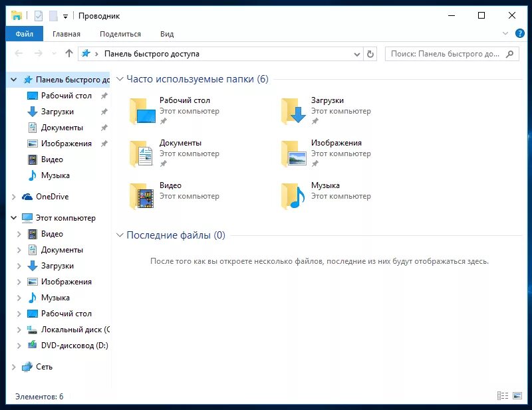Click the Properties icon in quick access toolbar

(x=39, y=15)
